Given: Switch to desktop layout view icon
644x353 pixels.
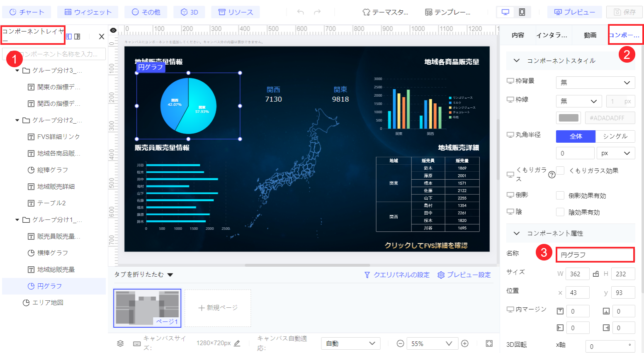Looking at the screenshot, I should [x=505, y=12].
